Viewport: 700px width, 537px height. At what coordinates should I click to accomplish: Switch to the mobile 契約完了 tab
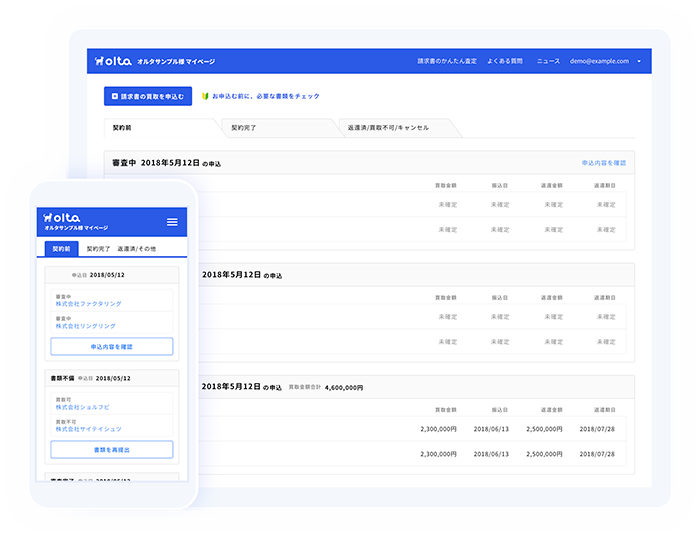[x=98, y=249]
